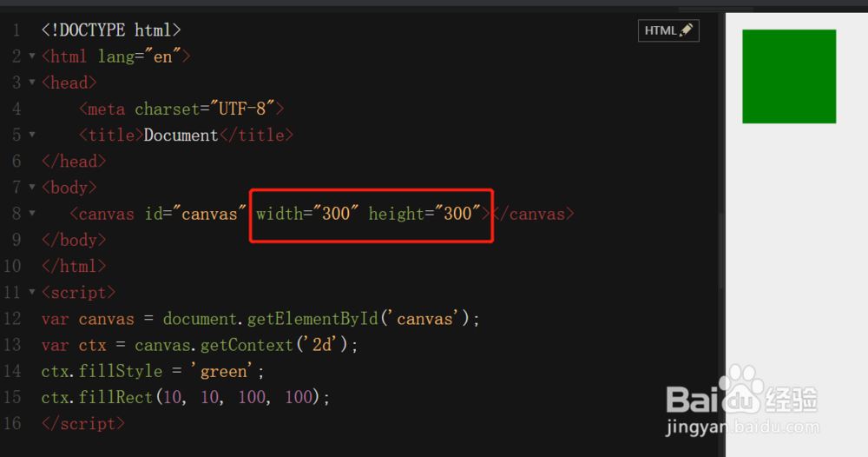Click the DOCTYPE html text on line 1

(x=111, y=30)
